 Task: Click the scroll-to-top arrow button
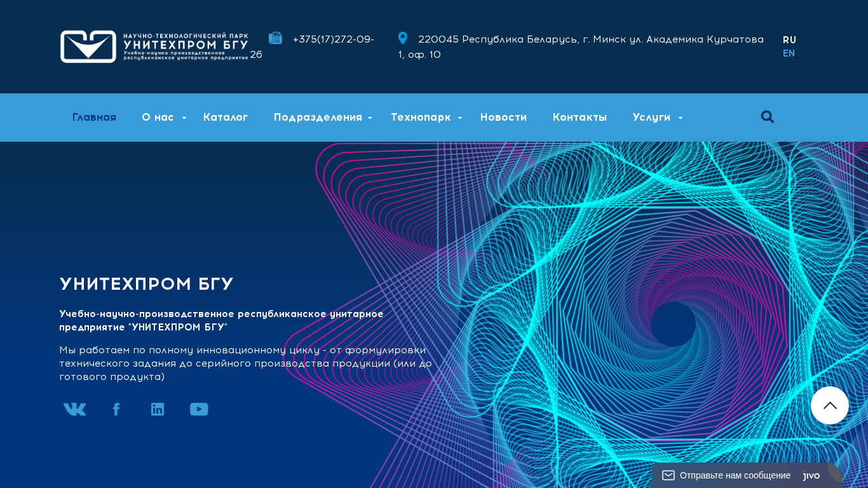click(830, 405)
